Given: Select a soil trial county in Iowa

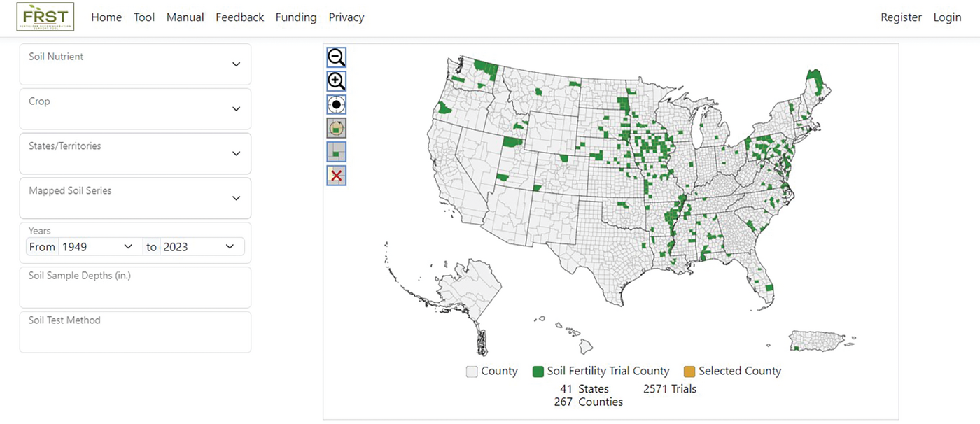Looking at the screenshot, I should (x=647, y=147).
